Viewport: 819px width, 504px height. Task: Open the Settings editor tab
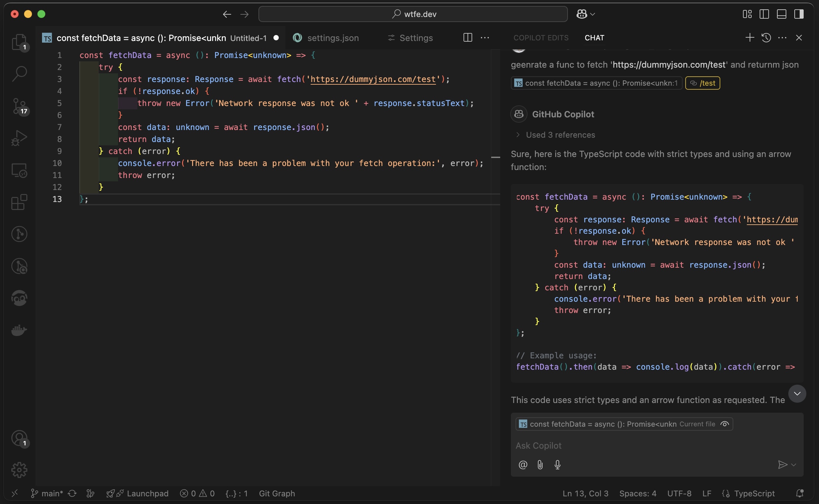(410, 38)
